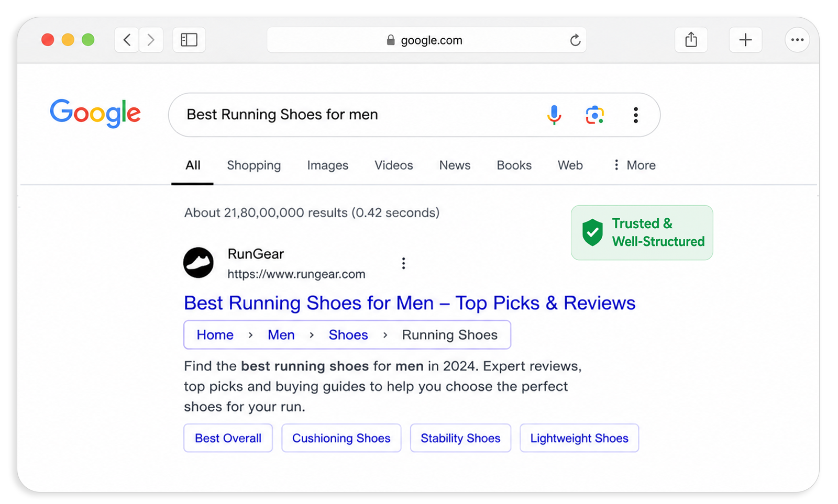The width and height of the screenshot is (838, 504).
Task: Open the search bar's vertical dots menu
Action: point(635,115)
